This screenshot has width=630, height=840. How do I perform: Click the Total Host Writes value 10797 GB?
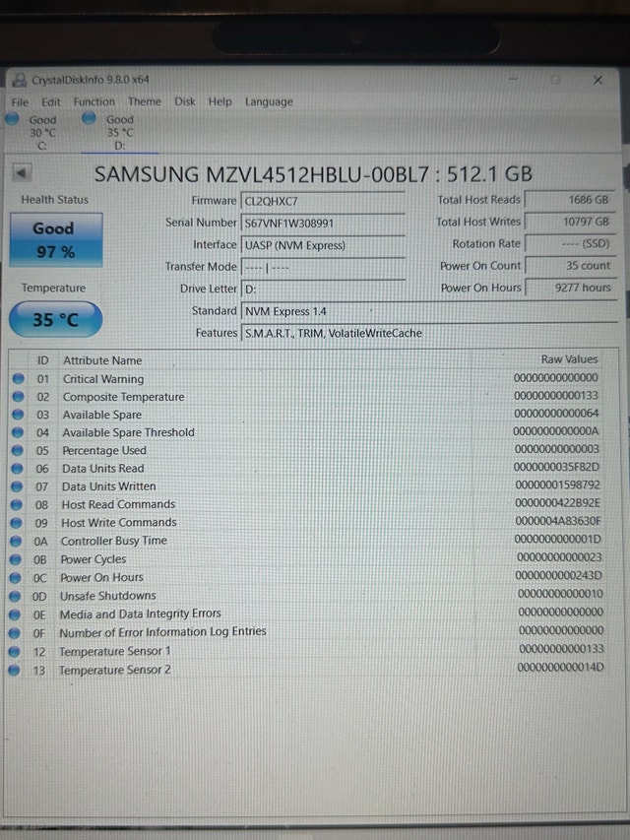click(570, 222)
